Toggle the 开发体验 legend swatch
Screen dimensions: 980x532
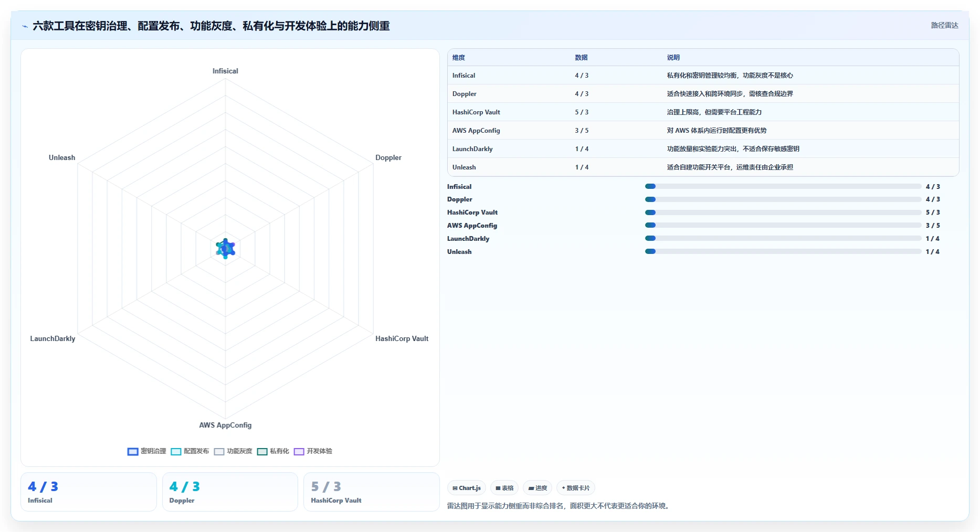click(x=299, y=451)
